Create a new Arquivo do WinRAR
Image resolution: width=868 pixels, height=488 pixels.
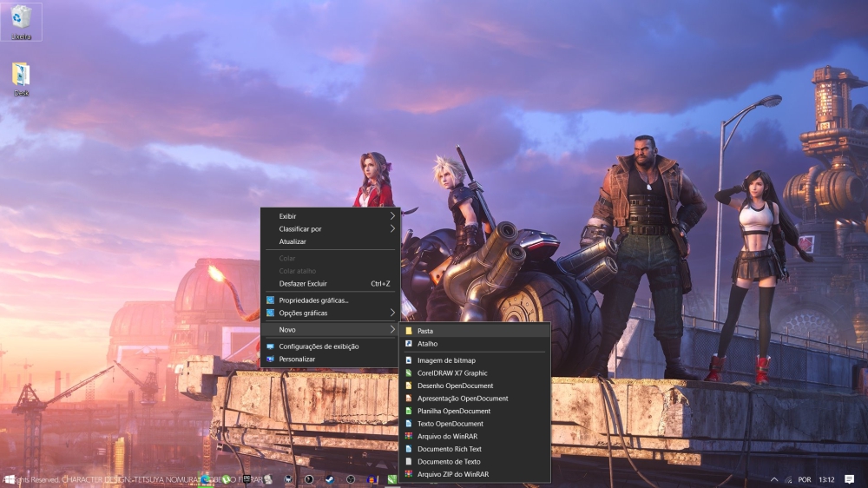click(475, 437)
